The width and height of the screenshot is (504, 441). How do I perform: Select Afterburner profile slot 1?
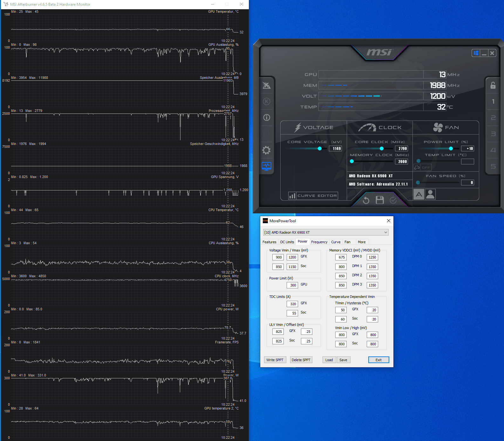pyautogui.click(x=493, y=101)
